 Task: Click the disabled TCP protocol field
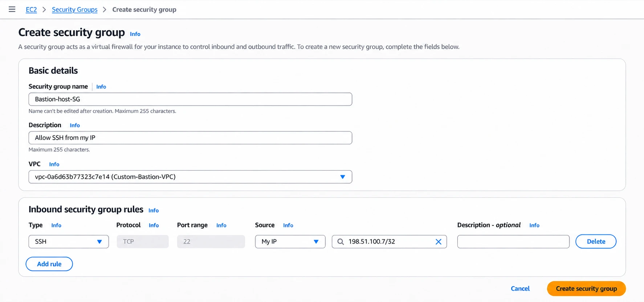[143, 242]
